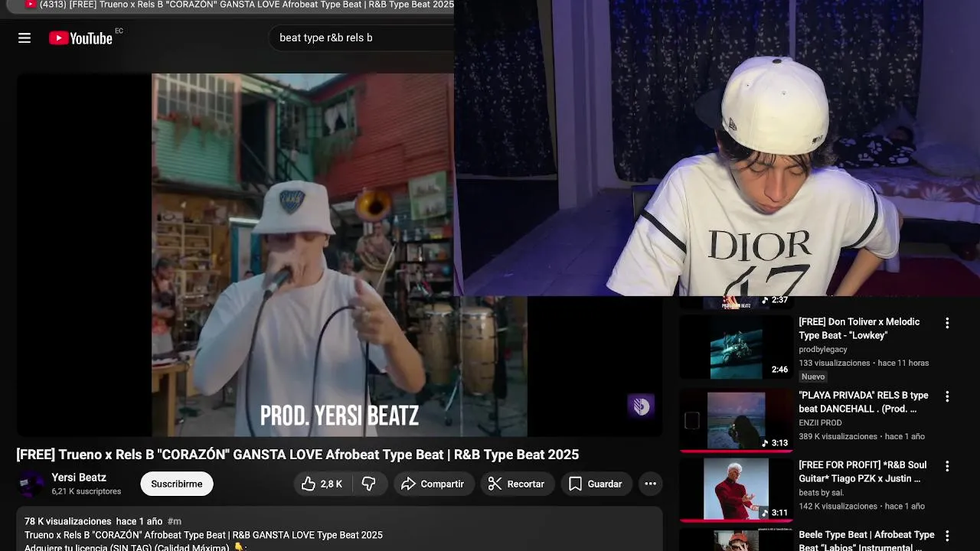Click the 'Nuevo' badge on Don Toliver video
Image resolution: width=980 pixels, height=551 pixels.
(813, 377)
